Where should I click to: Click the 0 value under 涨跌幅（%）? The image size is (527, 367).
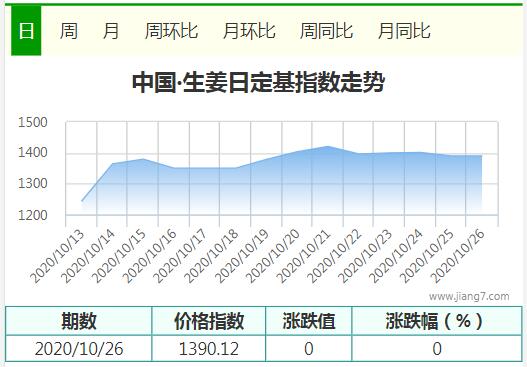coord(437,349)
